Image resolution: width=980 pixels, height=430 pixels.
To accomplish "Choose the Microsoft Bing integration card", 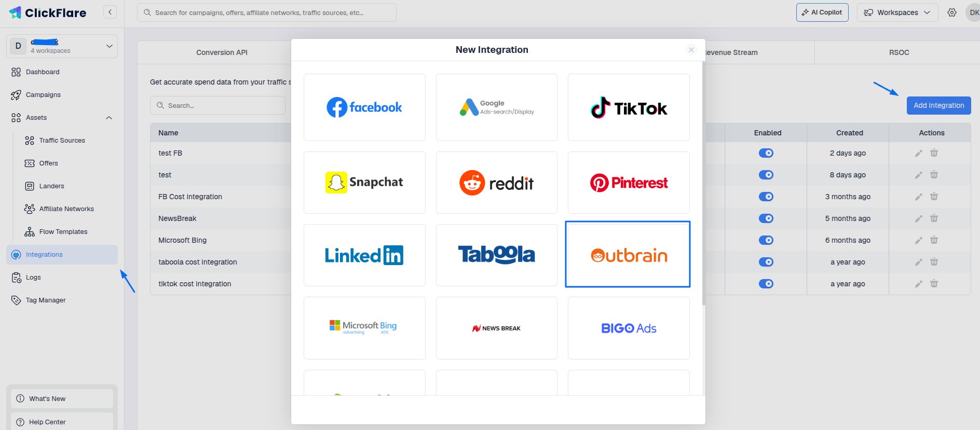I will (364, 328).
